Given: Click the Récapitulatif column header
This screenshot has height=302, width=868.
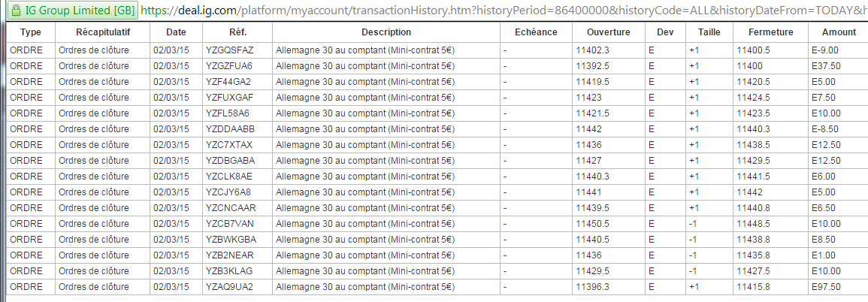Looking at the screenshot, I should click(103, 32).
